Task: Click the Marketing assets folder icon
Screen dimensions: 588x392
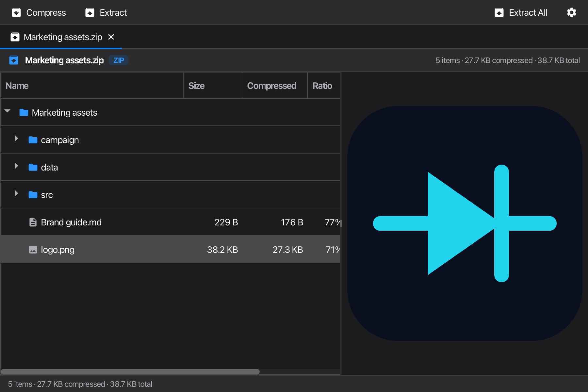Action: (24, 113)
